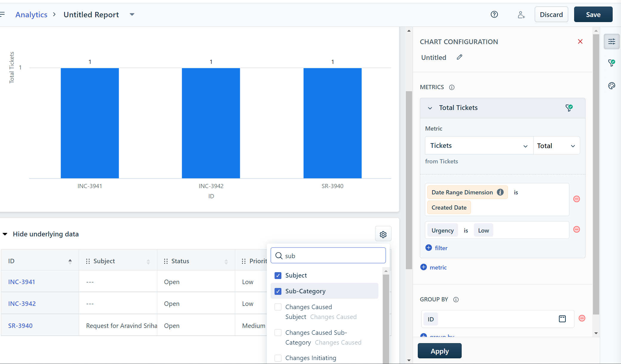Screen dimensions: 621x364
Task: Click the gear icon for underlying data
Action: [383, 234]
